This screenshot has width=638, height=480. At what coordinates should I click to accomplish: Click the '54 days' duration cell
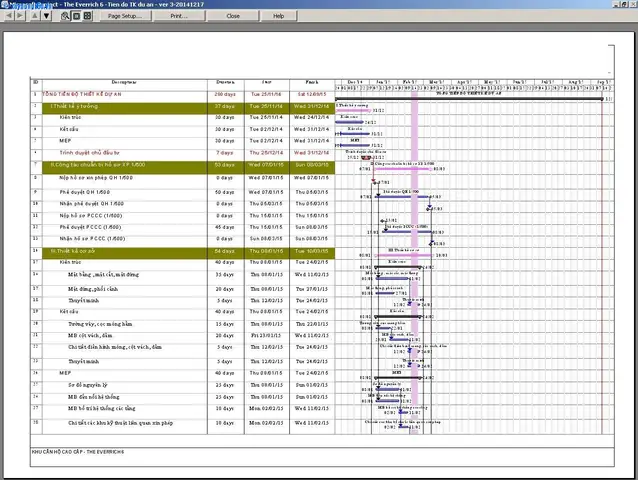click(225, 251)
